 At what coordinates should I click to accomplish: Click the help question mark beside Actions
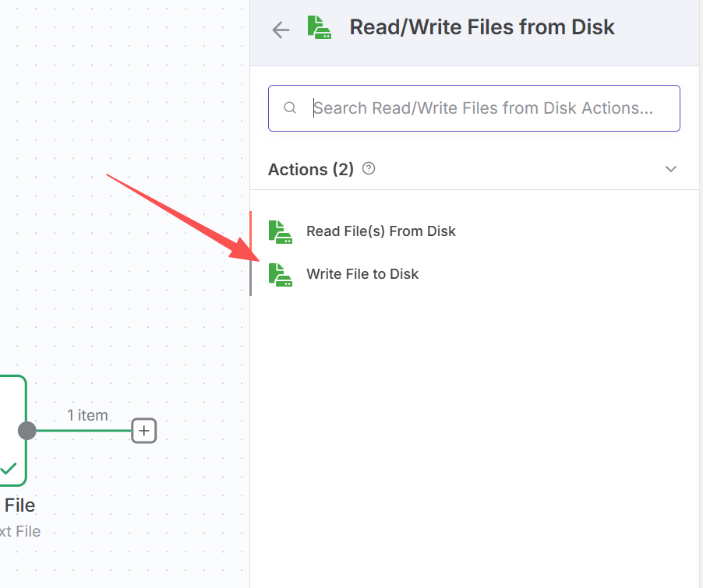[x=369, y=168]
